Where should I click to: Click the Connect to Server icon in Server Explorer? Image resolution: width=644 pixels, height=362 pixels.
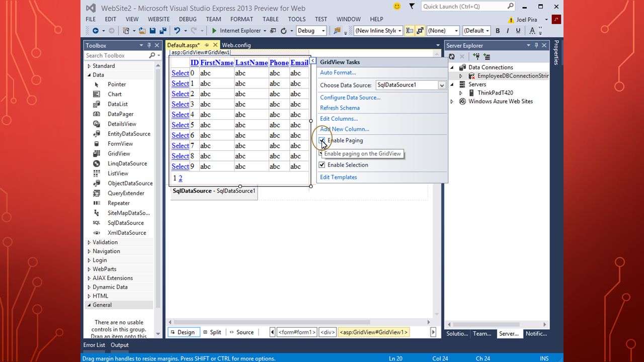[x=487, y=56]
